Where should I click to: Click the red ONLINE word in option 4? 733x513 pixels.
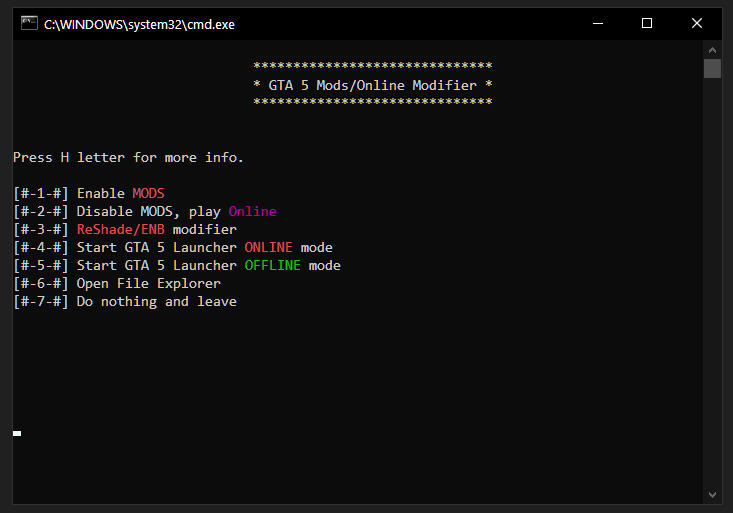pyautogui.click(x=268, y=247)
